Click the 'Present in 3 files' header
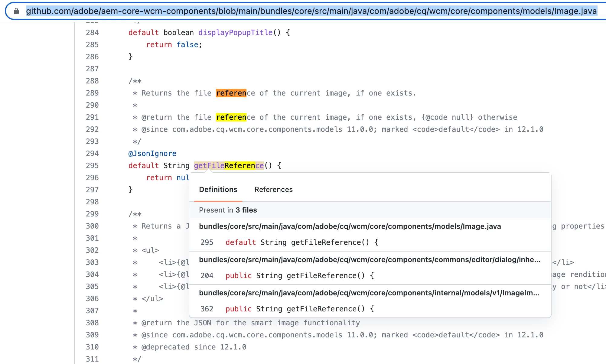This screenshot has width=606, height=364. pyautogui.click(x=228, y=210)
